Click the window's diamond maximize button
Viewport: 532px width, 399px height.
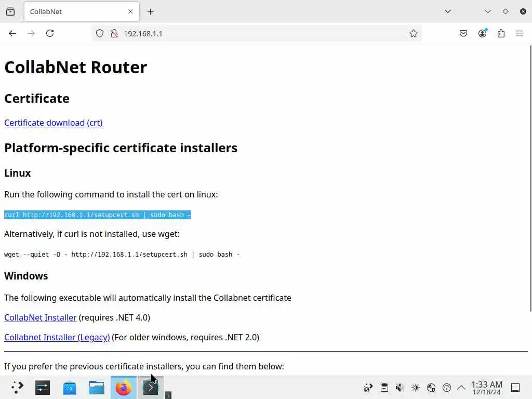[505, 11]
